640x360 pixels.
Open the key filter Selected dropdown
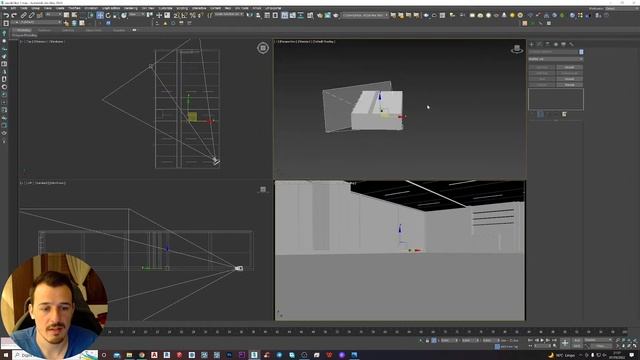tap(598, 340)
